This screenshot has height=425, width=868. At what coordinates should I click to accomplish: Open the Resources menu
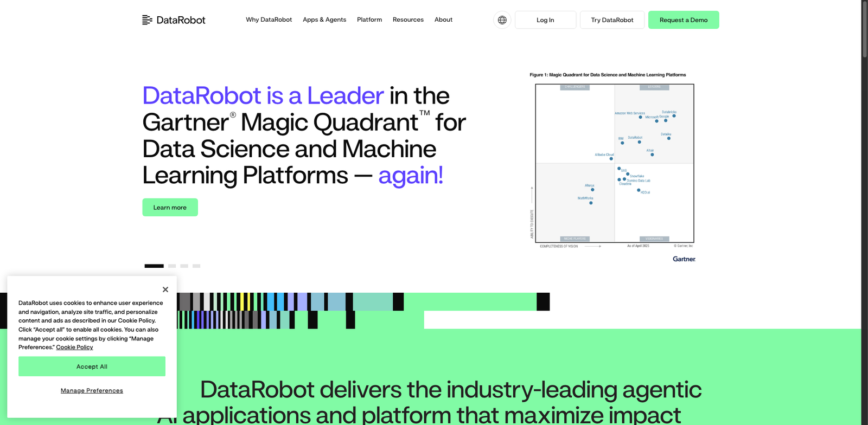(408, 20)
